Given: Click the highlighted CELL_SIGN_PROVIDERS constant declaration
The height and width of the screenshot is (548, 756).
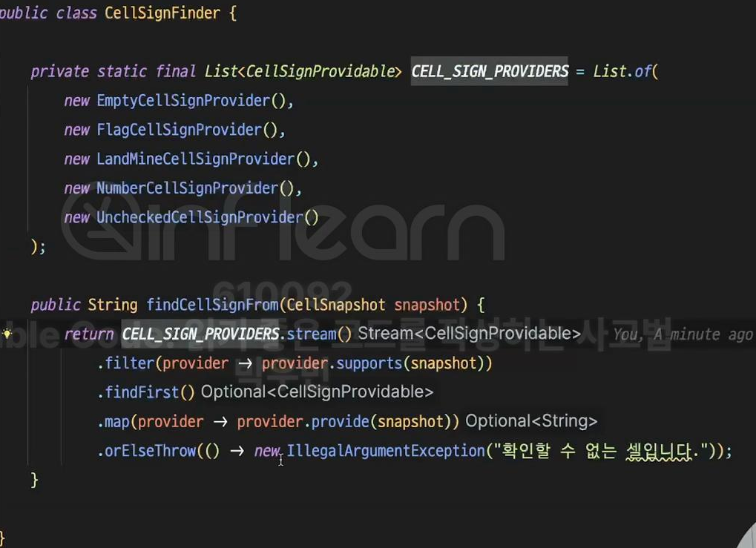Looking at the screenshot, I should [x=490, y=71].
